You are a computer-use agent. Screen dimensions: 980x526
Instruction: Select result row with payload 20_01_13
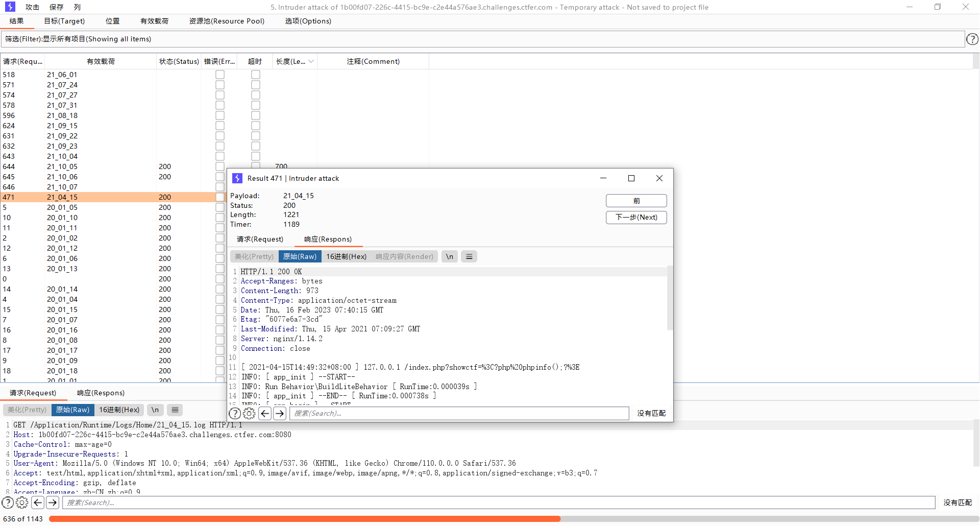[112, 269]
